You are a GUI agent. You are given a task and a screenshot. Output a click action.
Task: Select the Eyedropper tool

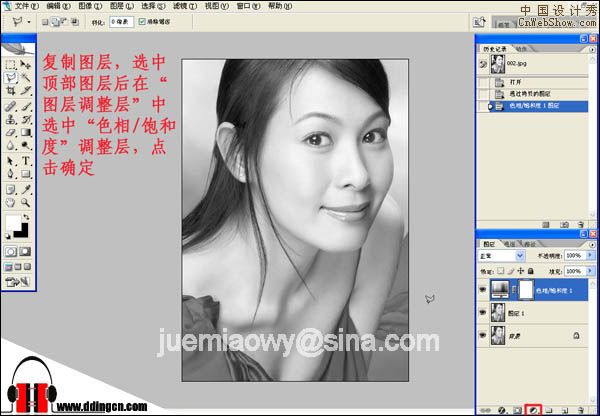(x=26, y=189)
